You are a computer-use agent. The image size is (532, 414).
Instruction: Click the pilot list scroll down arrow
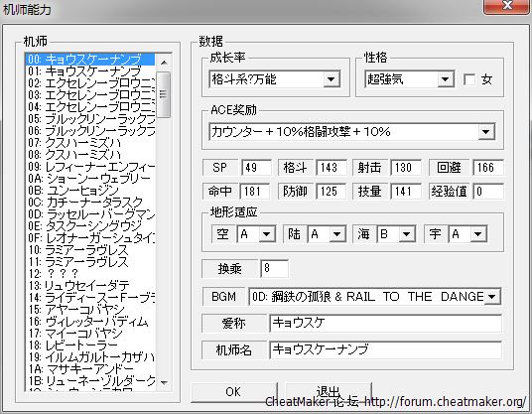(x=164, y=383)
